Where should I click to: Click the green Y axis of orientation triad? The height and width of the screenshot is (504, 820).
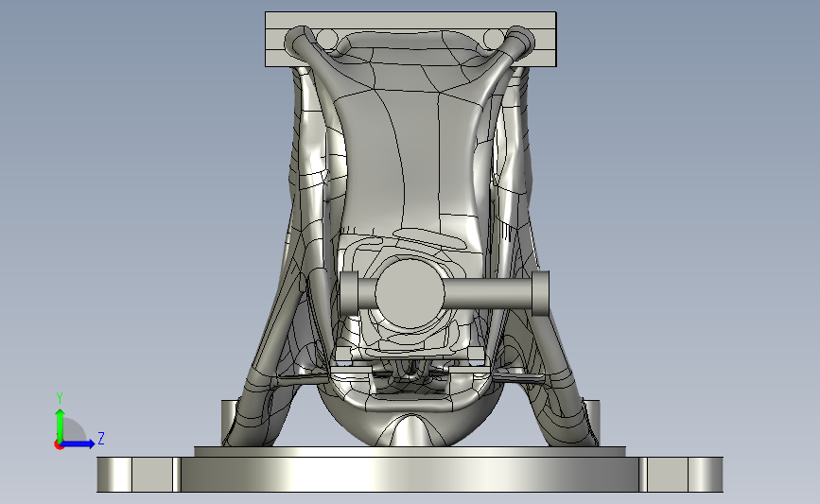61,426
